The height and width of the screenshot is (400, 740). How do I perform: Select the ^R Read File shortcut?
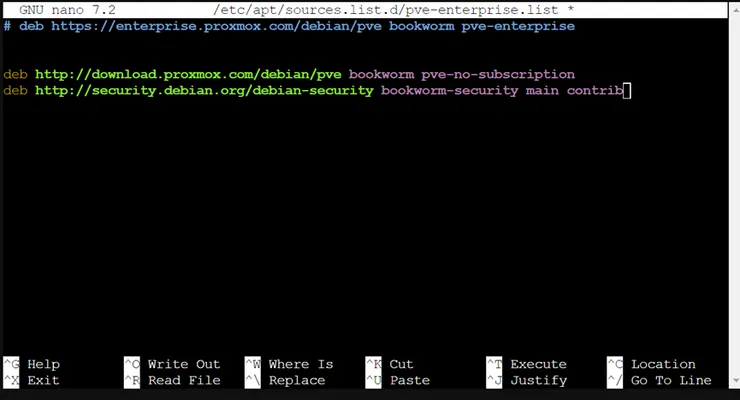coord(172,380)
